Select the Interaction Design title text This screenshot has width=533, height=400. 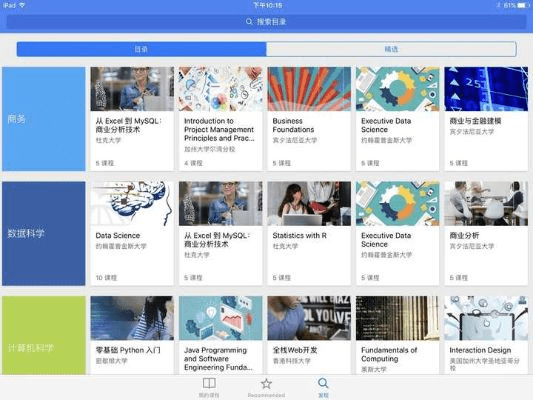click(x=480, y=350)
